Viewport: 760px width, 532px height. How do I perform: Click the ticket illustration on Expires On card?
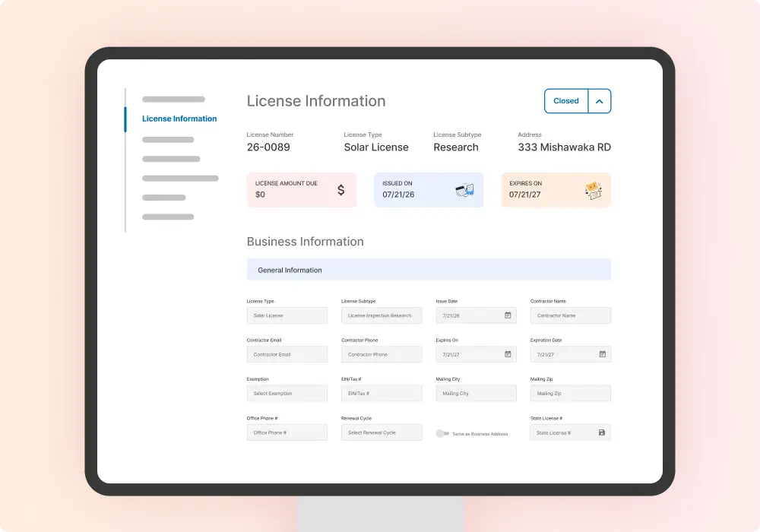pyautogui.click(x=593, y=191)
